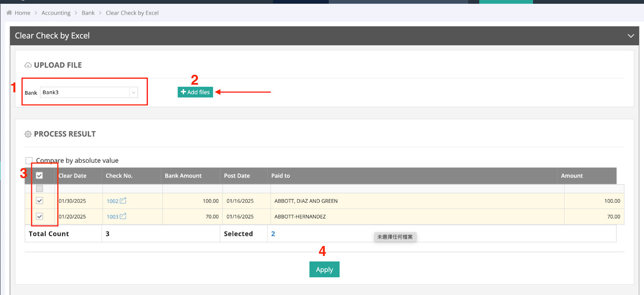Click the Home breadcrumb link
The width and height of the screenshot is (644, 295).
coord(23,13)
